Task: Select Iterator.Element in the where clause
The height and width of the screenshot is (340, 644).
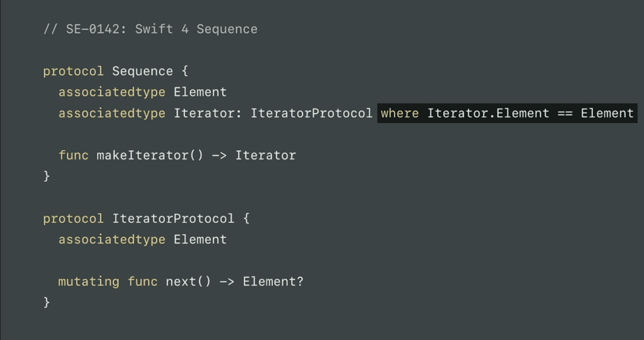Action: click(488, 113)
